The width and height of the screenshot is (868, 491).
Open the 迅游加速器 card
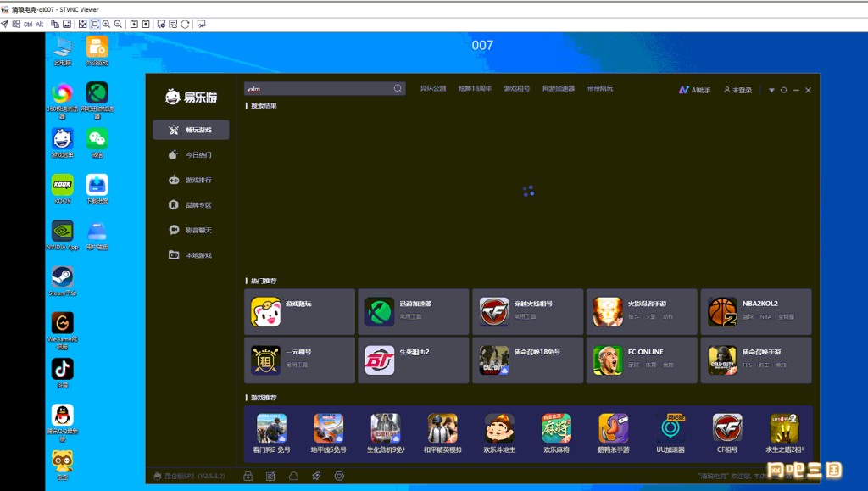(414, 312)
